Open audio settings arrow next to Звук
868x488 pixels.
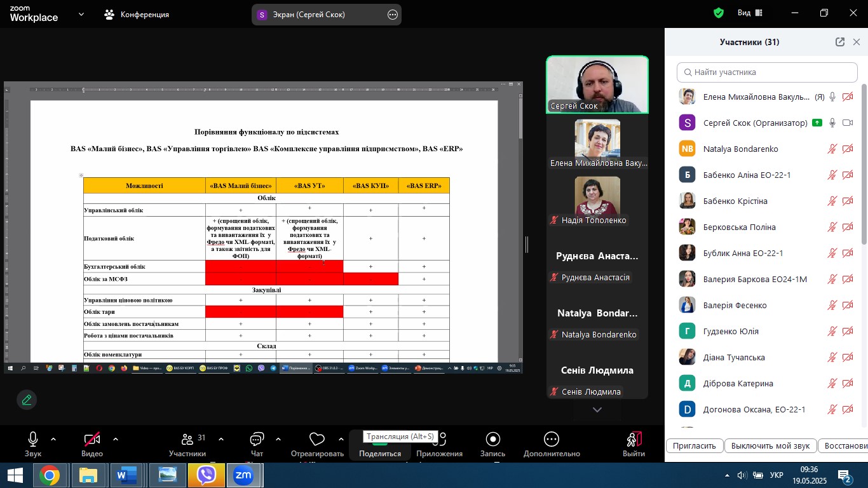coord(53,439)
